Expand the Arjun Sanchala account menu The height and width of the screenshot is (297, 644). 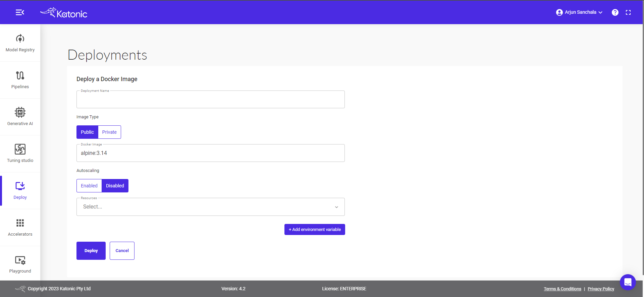[x=579, y=12]
